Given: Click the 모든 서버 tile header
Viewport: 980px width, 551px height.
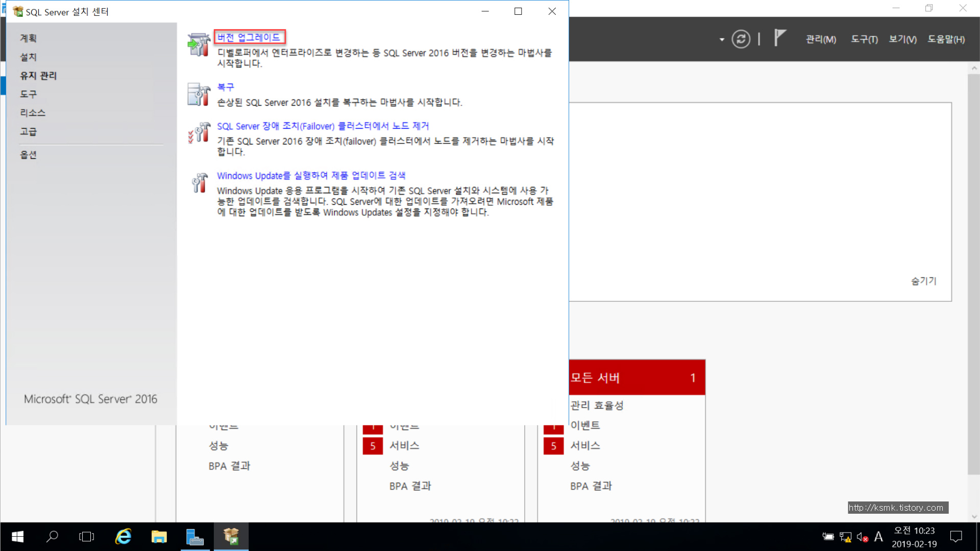Looking at the screenshot, I should tap(637, 377).
